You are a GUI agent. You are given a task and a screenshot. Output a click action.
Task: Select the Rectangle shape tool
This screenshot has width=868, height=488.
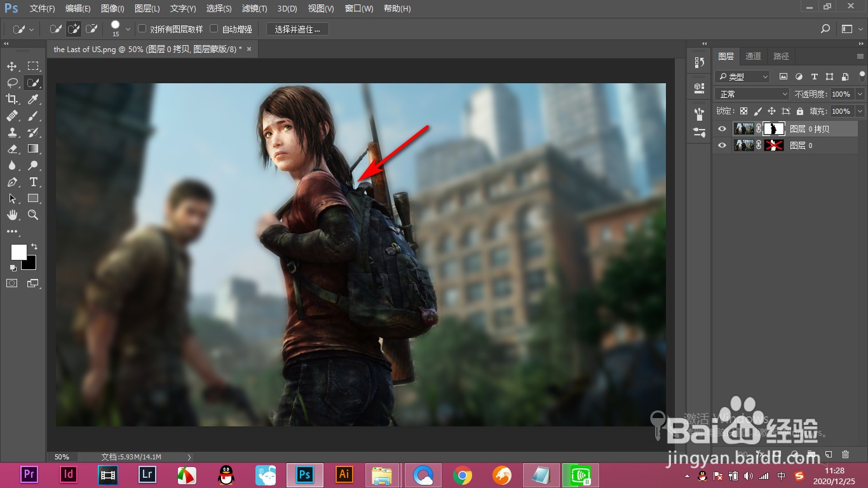tap(33, 198)
